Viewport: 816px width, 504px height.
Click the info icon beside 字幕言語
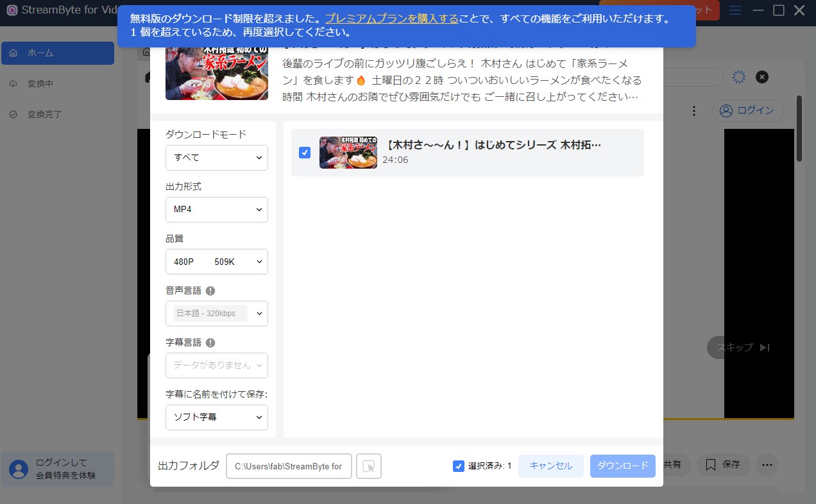pyautogui.click(x=210, y=342)
